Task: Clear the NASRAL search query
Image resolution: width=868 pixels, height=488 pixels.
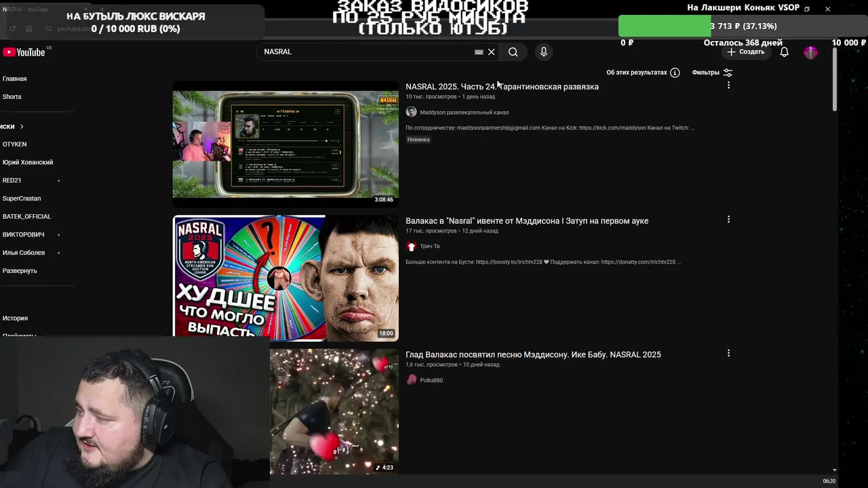Action: pos(492,52)
